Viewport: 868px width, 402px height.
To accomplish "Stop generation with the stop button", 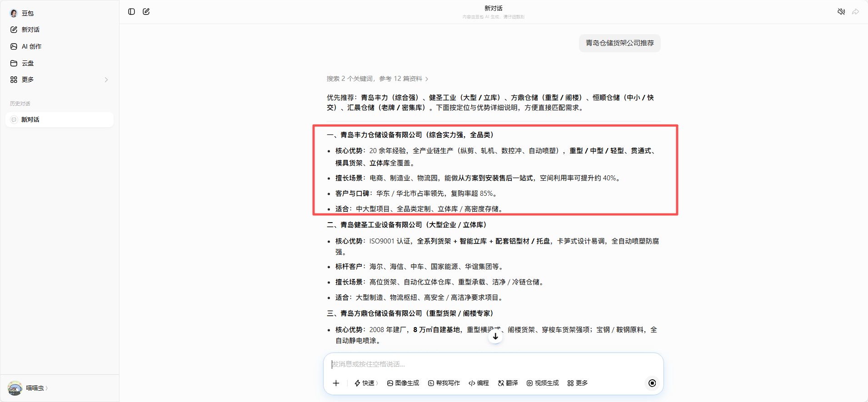I will pos(652,383).
